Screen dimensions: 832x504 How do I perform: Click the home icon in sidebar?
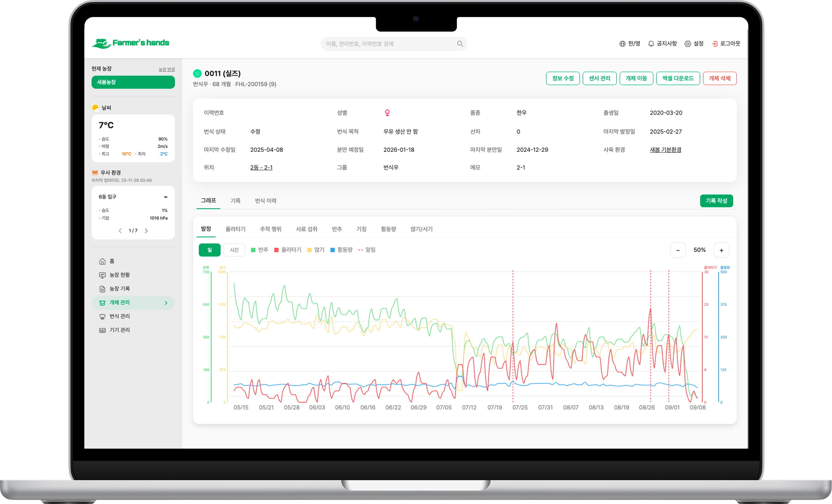(102, 261)
